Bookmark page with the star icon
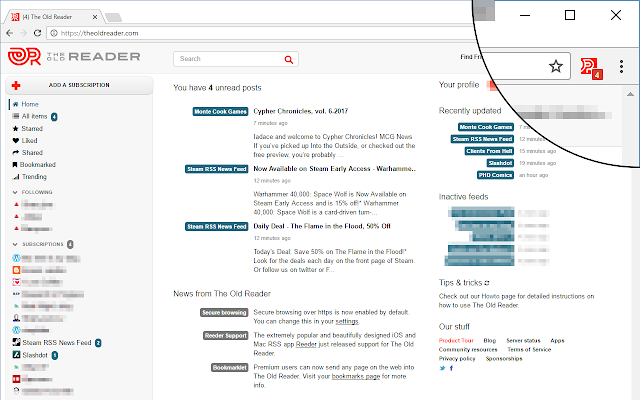This screenshot has width=640, height=400. [x=556, y=66]
